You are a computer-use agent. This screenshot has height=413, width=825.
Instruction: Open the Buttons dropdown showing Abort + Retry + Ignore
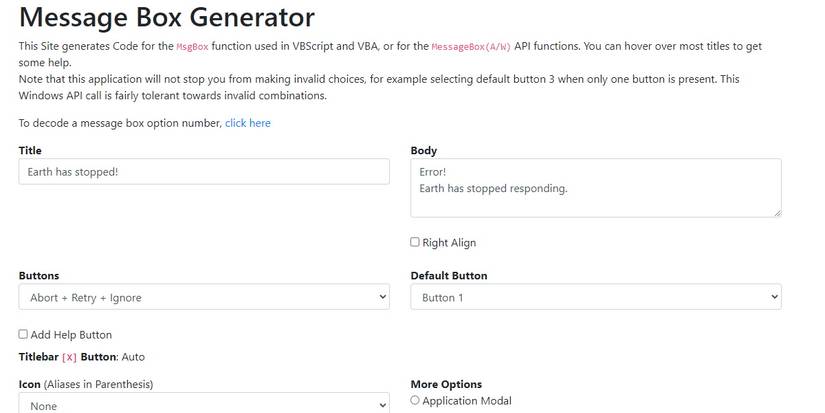coord(203,297)
